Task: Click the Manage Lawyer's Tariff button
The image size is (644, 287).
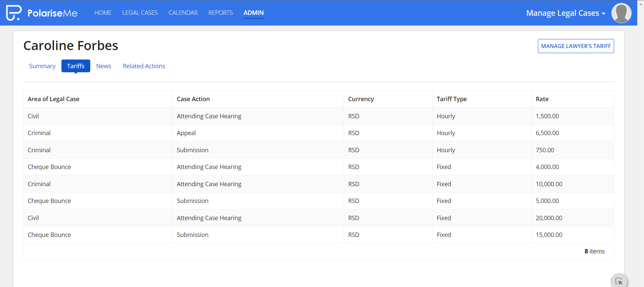Action: [x=576, y=46]
